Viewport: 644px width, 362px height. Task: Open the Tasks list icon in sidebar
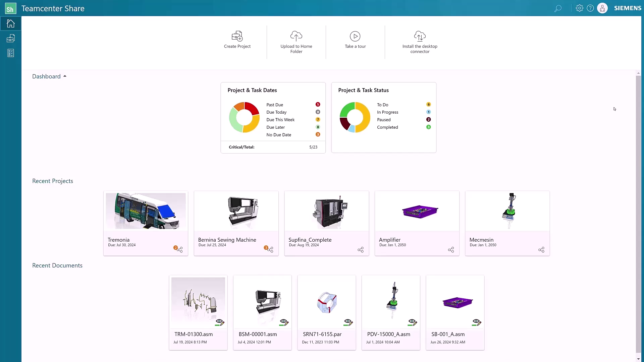(x=11, y=53)
